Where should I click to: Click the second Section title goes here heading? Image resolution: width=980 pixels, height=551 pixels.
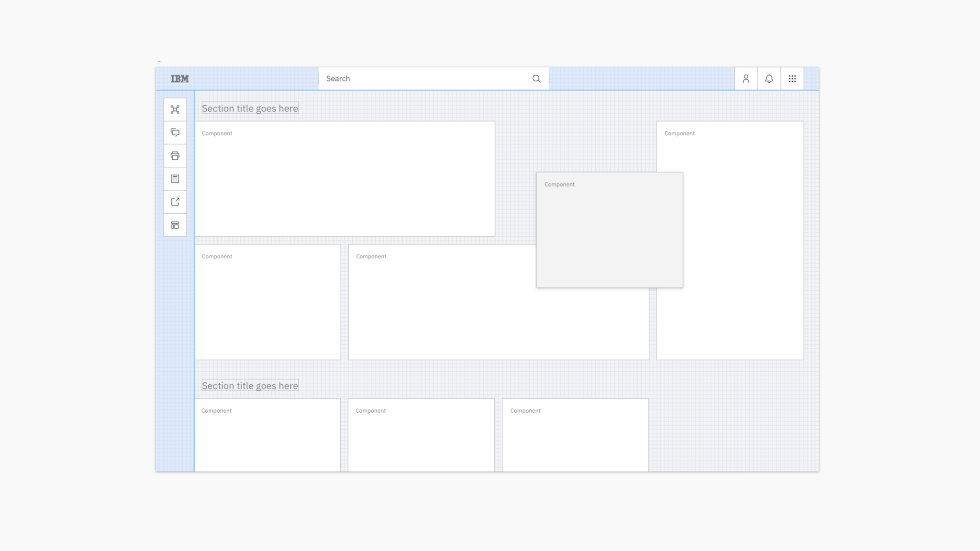point(249,386)
